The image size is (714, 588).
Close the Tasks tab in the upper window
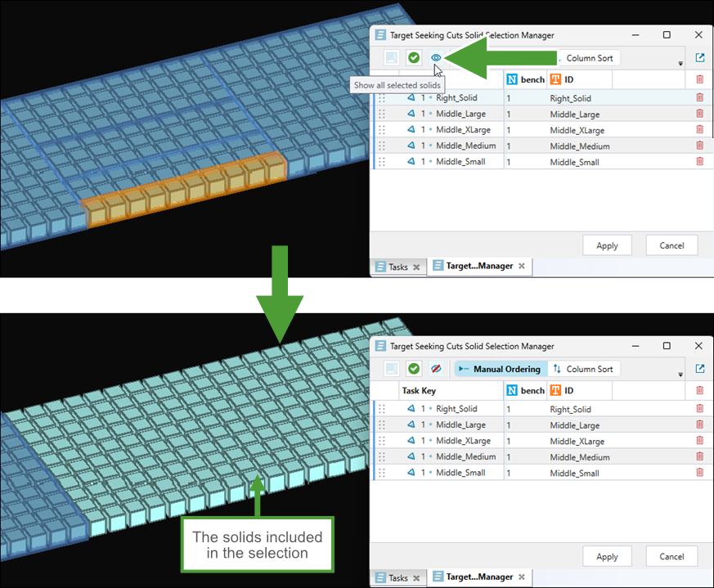click(x=416, y=267)
